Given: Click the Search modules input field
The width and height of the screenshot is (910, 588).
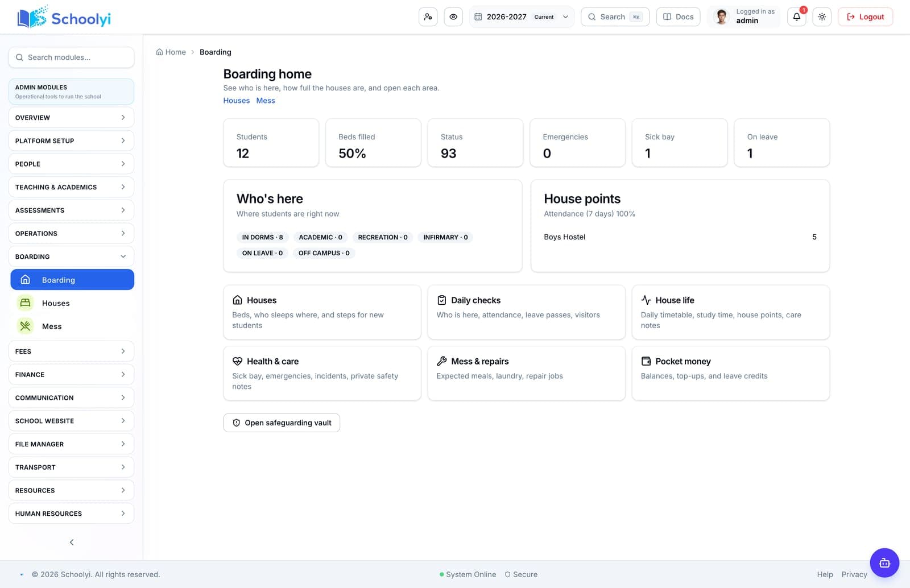Looking at the screenshot, I should tap(71, 57).
